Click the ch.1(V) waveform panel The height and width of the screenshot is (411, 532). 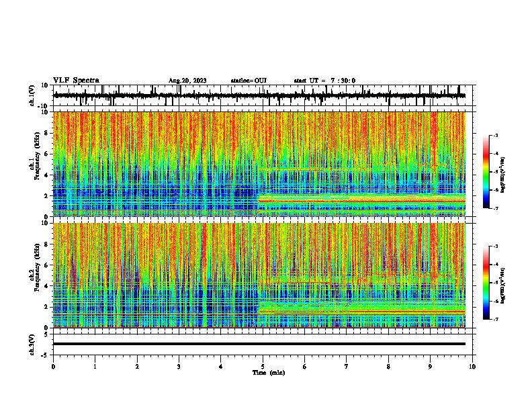click(x=263, y=95)
